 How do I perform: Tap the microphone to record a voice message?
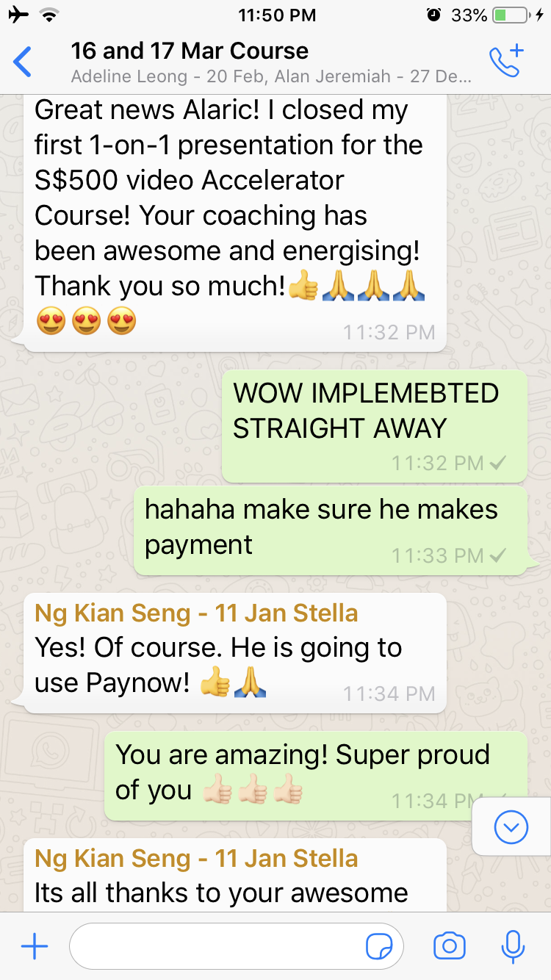click(513, 946)
